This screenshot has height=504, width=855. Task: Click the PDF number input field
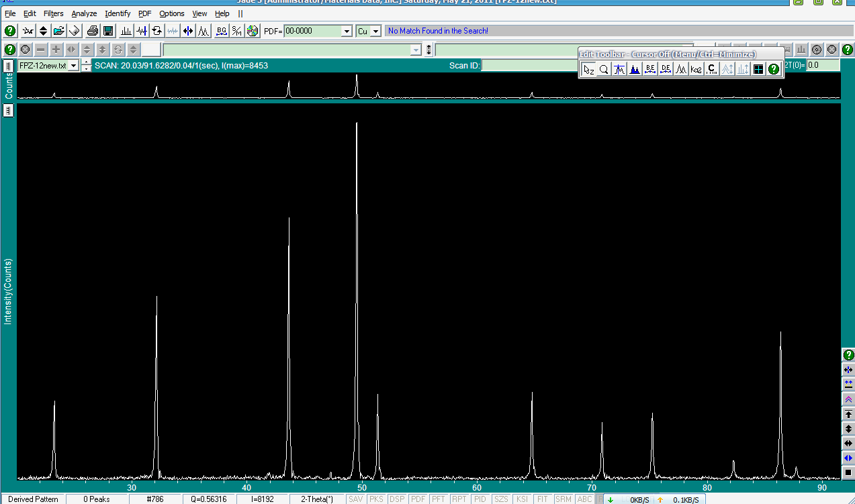(313, 31)
